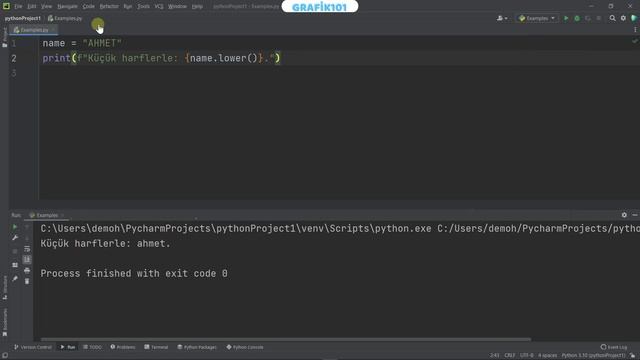This screenshot has width=640, height=360.
Task: Click the console horizontal scrollbar
Action: coord(286,339)
